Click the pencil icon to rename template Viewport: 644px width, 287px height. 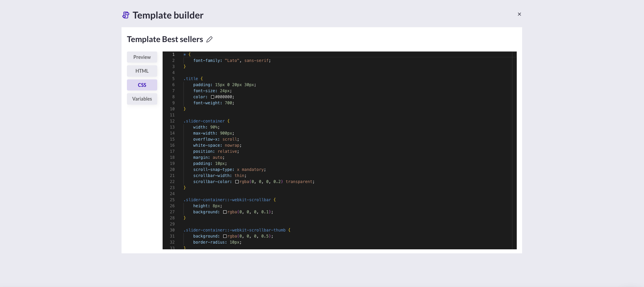coord(209,39)
